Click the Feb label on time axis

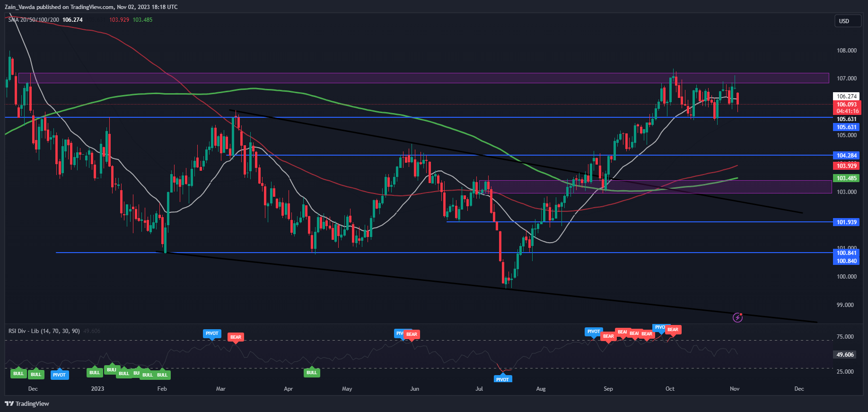click(162, 389)
